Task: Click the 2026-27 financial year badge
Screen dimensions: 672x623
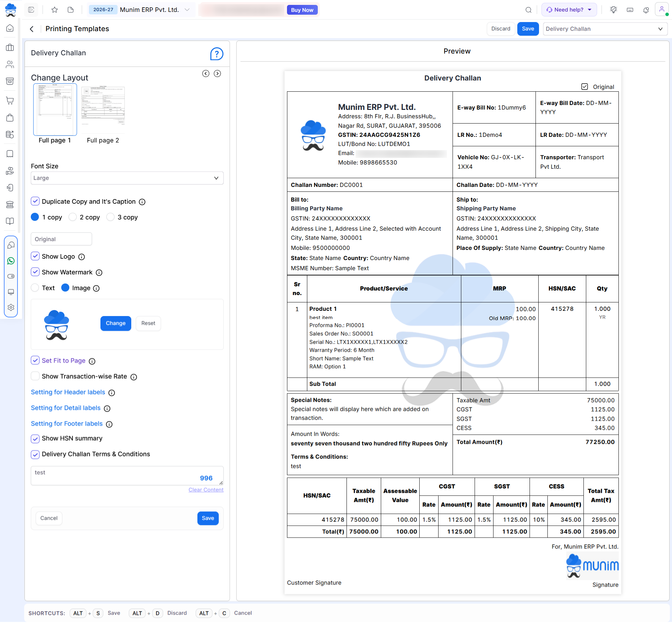Action: [103, 10]
